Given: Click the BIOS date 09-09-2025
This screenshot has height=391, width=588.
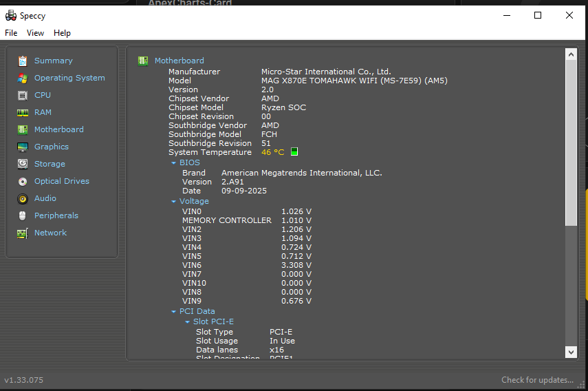Looking at the screenshot, I should 243,191.
